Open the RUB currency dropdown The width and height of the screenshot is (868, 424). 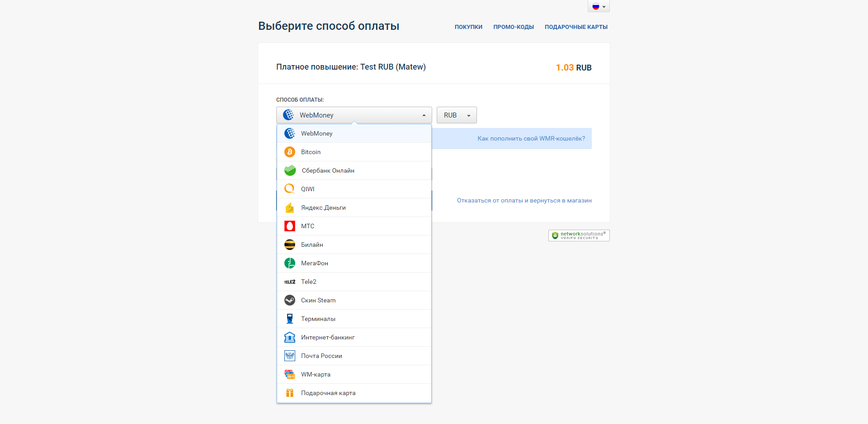click(x=457, y=115)
